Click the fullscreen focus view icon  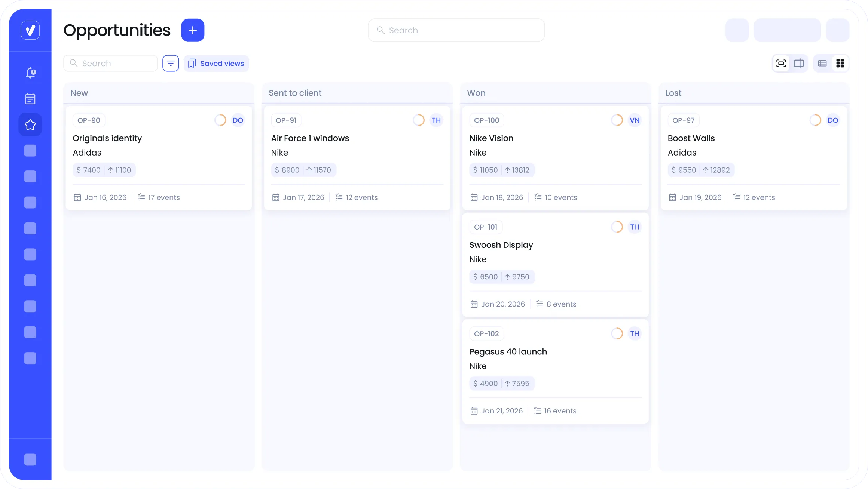coord(781,63)
